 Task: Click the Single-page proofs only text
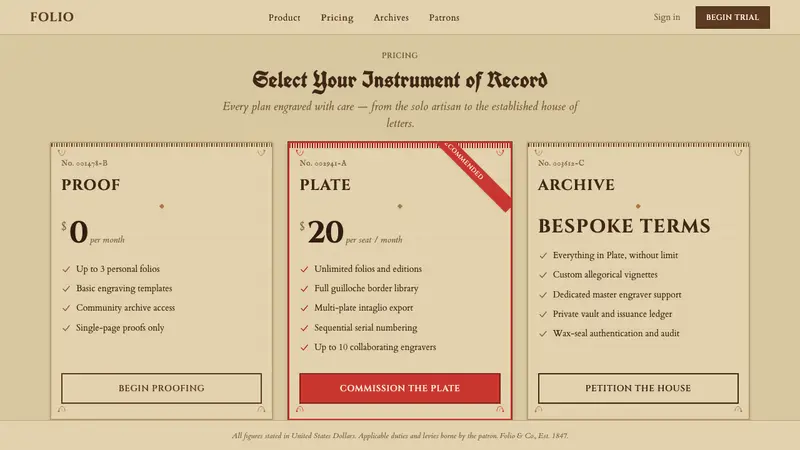[120, 328]
